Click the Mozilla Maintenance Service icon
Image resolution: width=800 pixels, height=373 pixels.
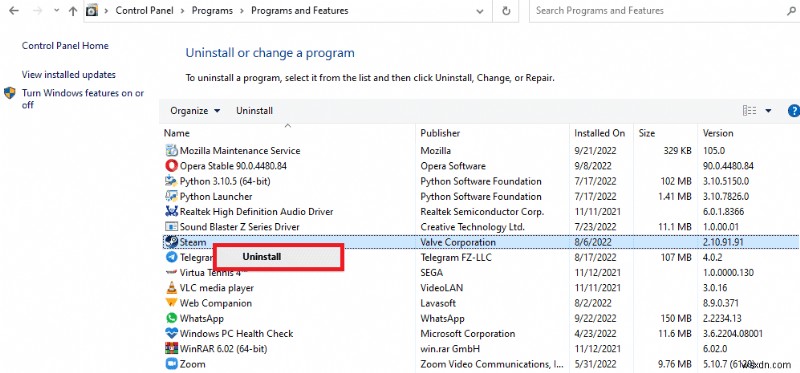pyautogui.click(x=171, y=151)
